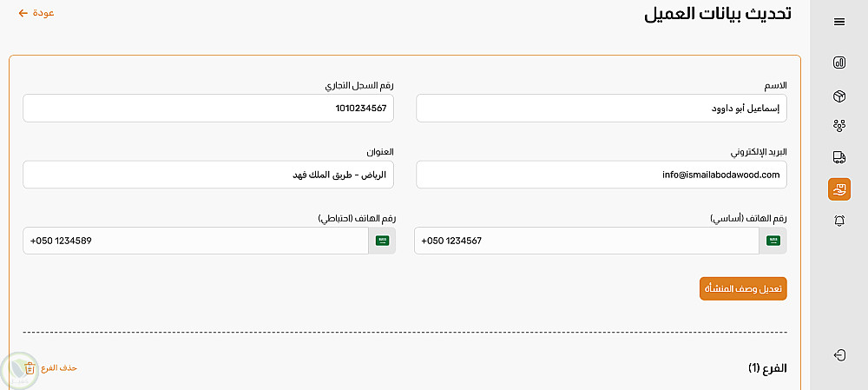The width and height of the screenshot is (868, 390).
Task: Click the عودة back link
Action: (37, 13)
